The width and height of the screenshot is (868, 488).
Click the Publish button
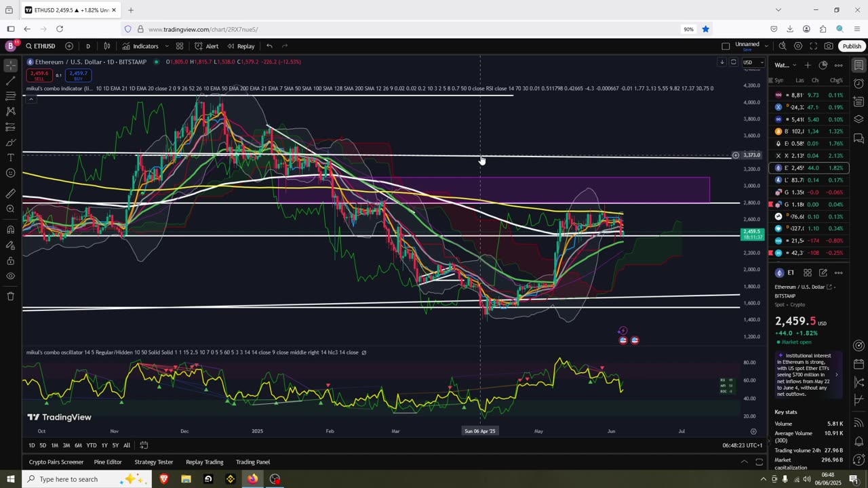point(852,46)
